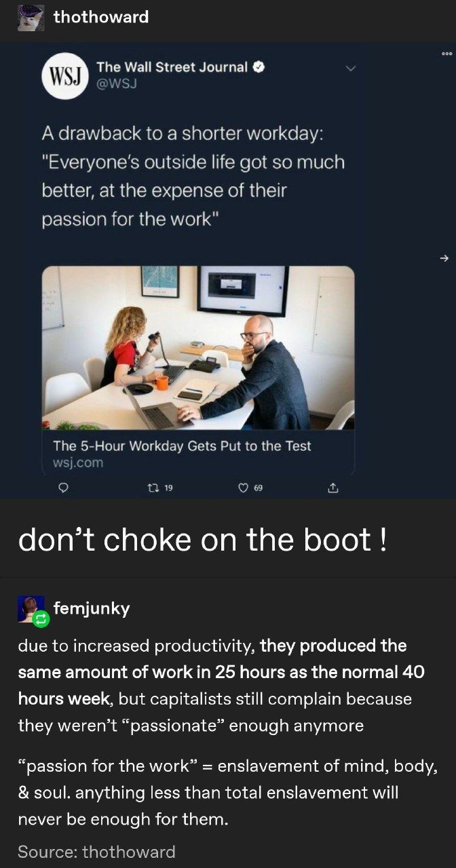Click the @WSJ handle

(x=117, y=83)
